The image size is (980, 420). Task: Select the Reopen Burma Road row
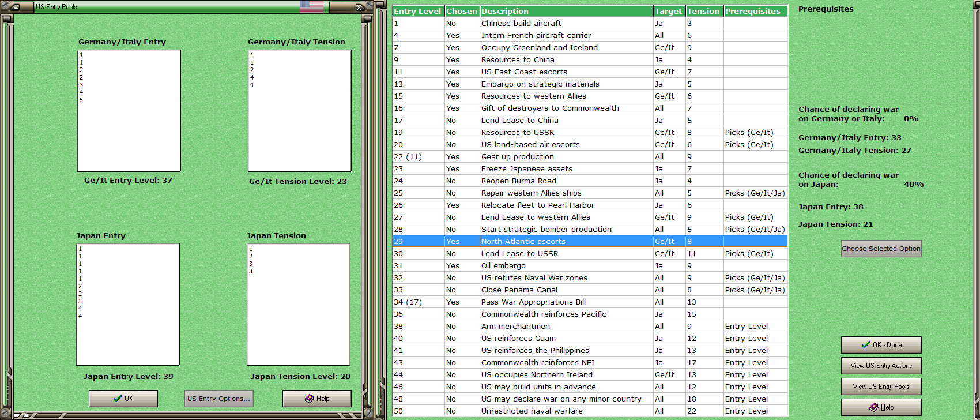click(x=590, y=181)
